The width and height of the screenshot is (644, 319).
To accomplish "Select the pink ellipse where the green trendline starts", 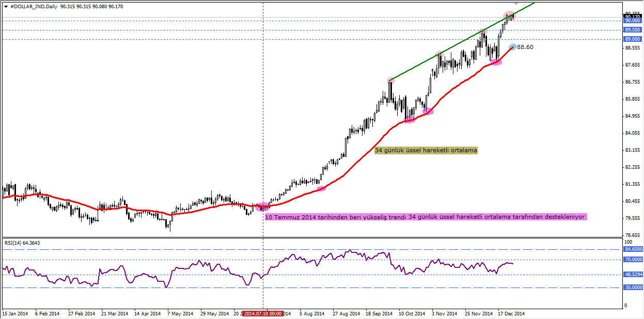I will pos(390,80).
